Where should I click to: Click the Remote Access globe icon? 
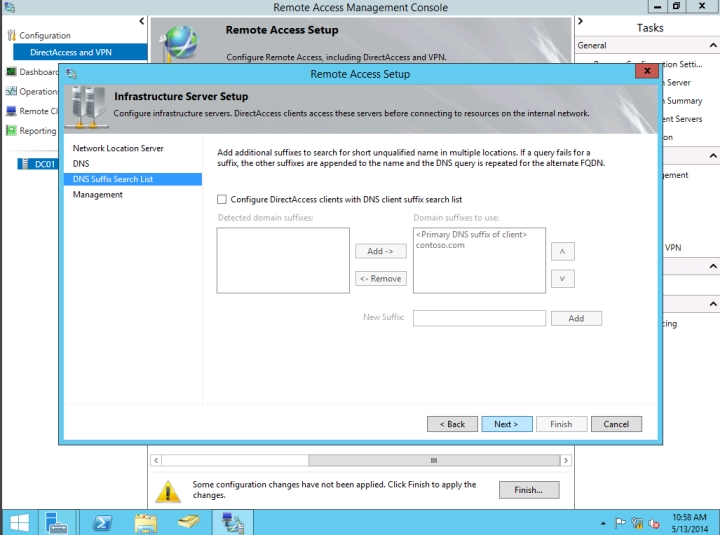(180, 42)
